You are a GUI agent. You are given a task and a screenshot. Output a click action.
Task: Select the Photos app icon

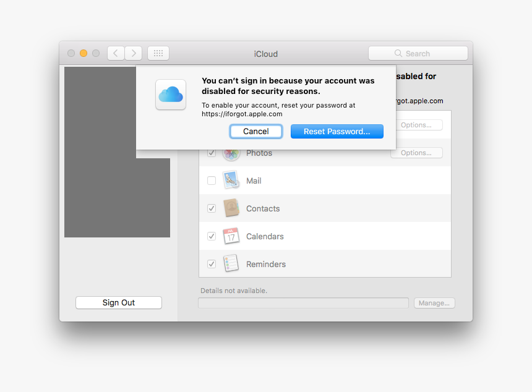[231, 152]
